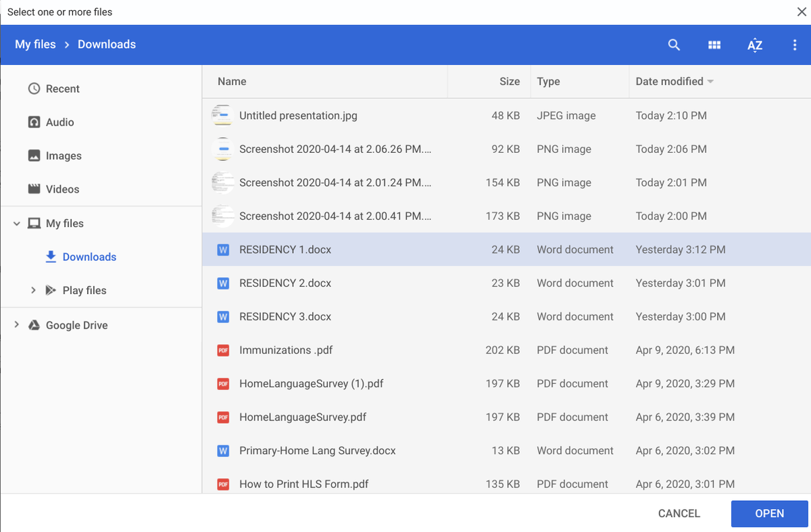
Task: Sort files by Name column
Action: (x=232, y=81)
